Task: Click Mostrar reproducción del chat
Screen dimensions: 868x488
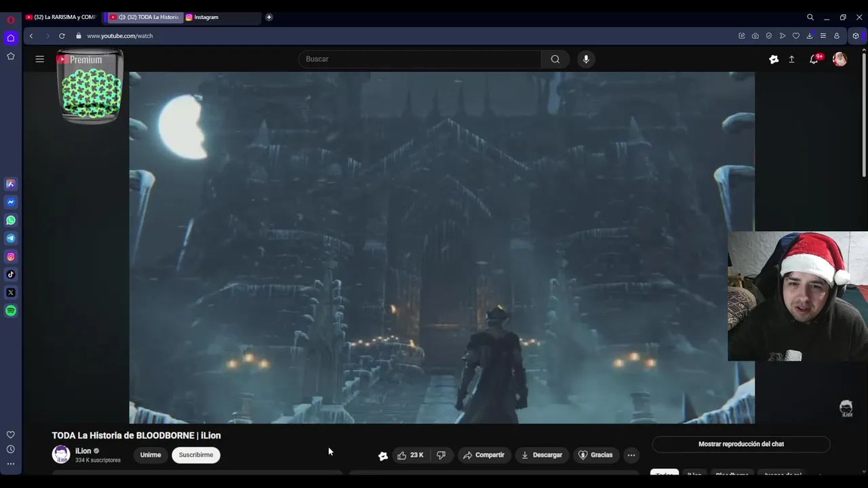Action: [741, 444]
